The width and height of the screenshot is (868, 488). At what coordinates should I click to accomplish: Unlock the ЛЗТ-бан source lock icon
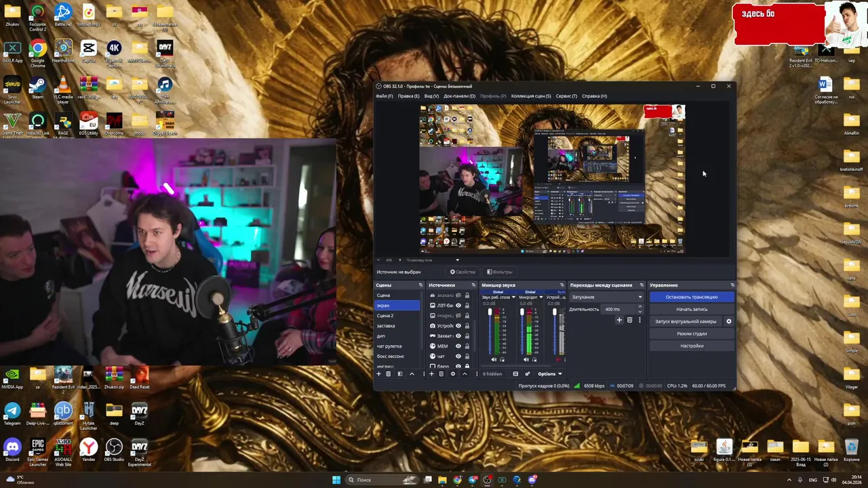(467, 306)
